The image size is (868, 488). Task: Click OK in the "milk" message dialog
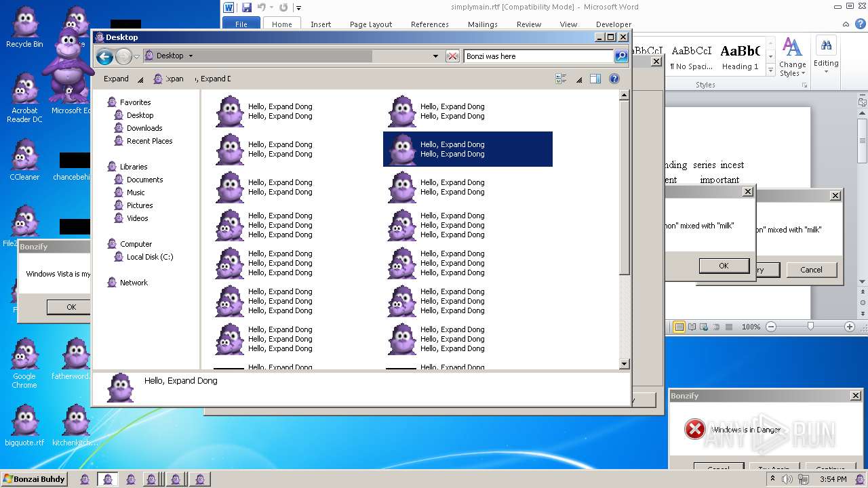(x=724, y=266)
